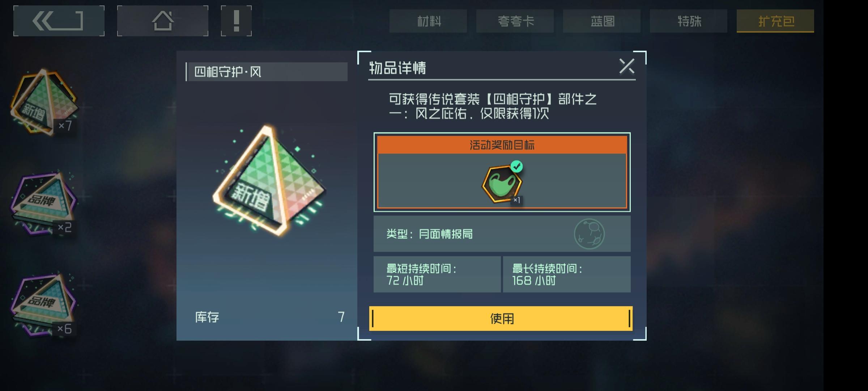Screen dimensions: 868x391
Task: Switch to the 夸夸卡 tab
Action: [x=515, y=21]
